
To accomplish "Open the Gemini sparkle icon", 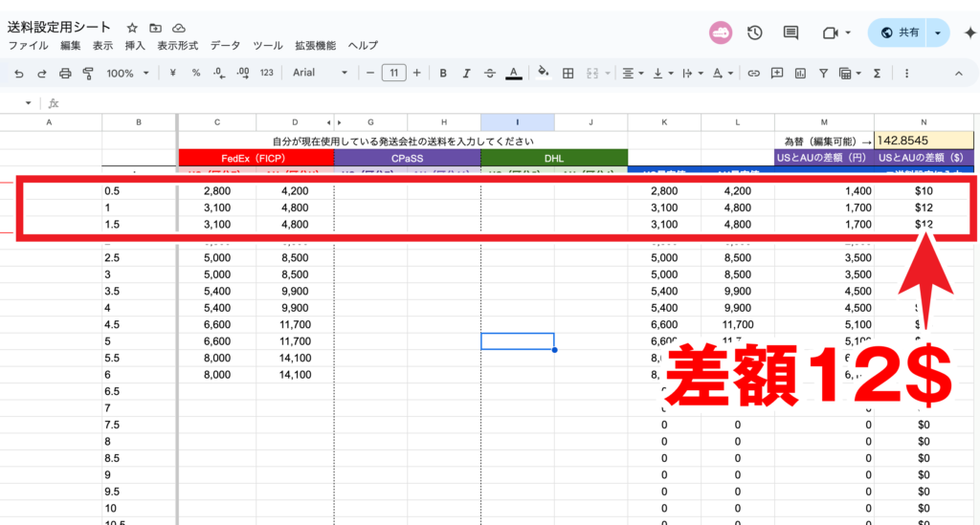I will 970,33.
